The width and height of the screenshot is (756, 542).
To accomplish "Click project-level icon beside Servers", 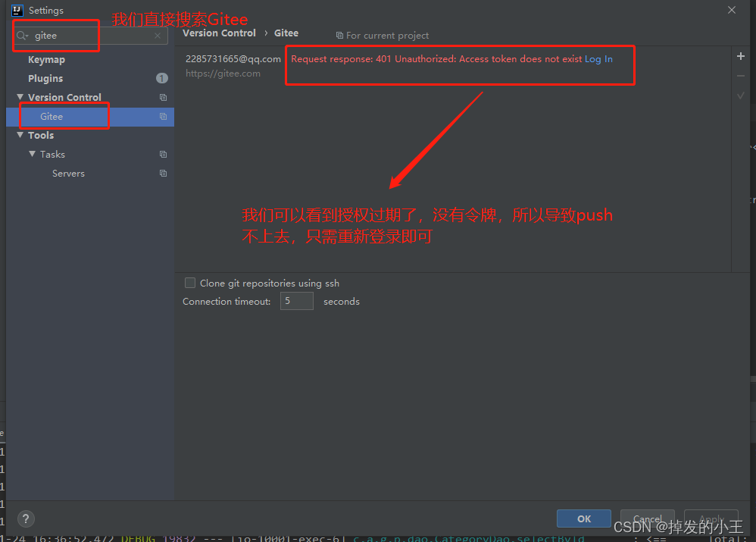I will [x=163, y=174].
